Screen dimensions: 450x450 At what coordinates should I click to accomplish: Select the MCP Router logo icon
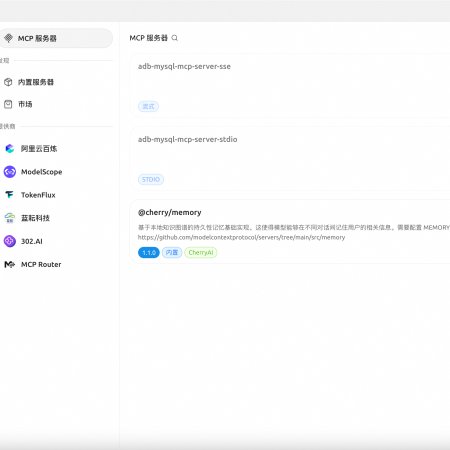click(10, 264)
